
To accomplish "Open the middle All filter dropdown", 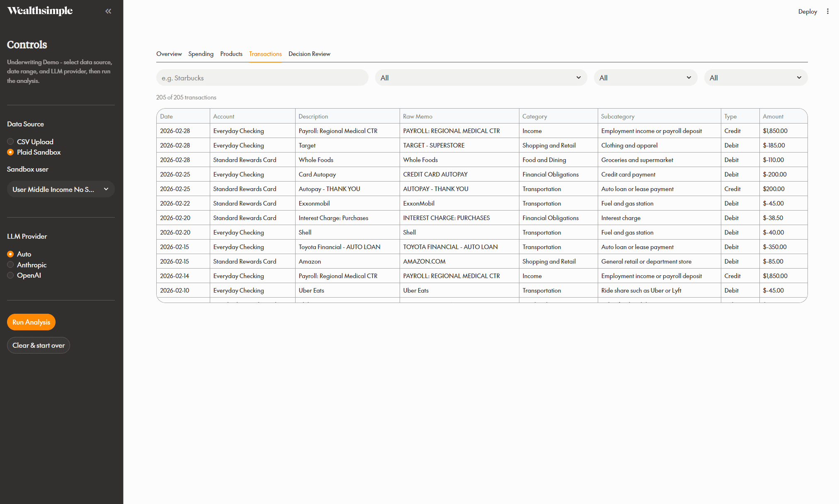I will (645, 78).
